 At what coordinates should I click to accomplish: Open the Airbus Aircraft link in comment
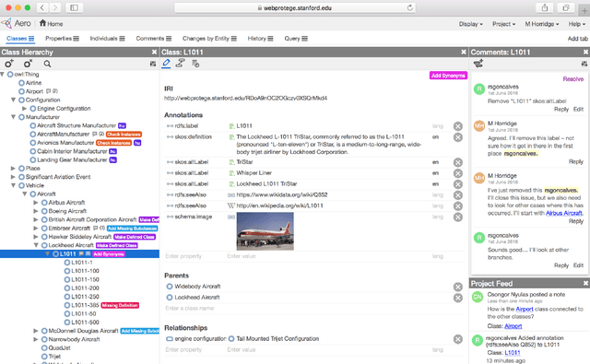[x=564, y=213]
